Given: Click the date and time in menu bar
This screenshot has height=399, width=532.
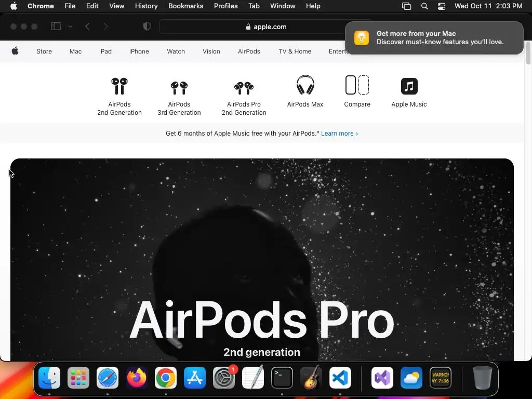Looking at the screenshot, I should click(x=488, y=6).
